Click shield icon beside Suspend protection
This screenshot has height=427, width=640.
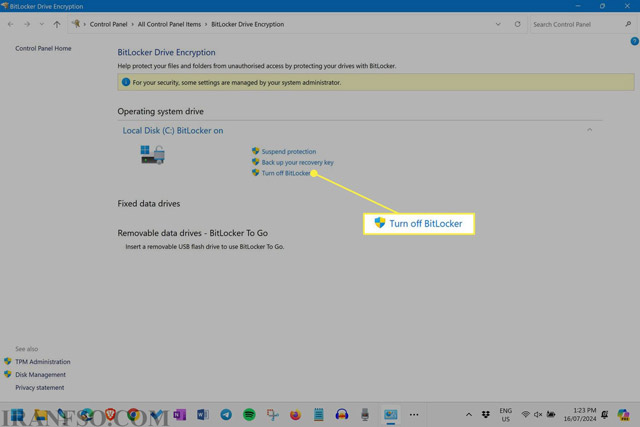pyautogui.click(x=256, y=151)
